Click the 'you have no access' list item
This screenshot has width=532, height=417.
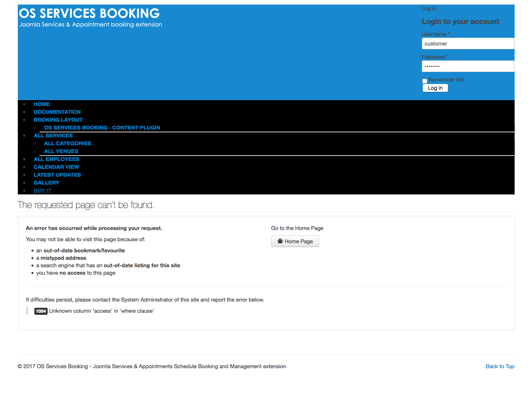click(x=76, y=273)
